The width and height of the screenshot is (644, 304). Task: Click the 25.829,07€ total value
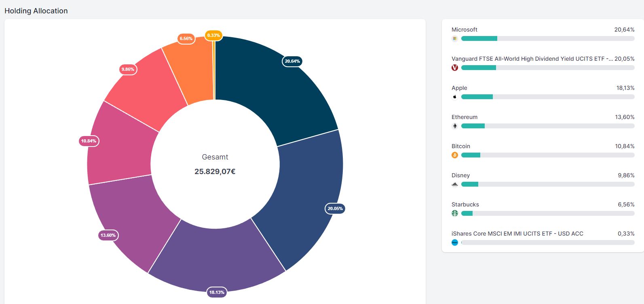click(x=215, y=172)
